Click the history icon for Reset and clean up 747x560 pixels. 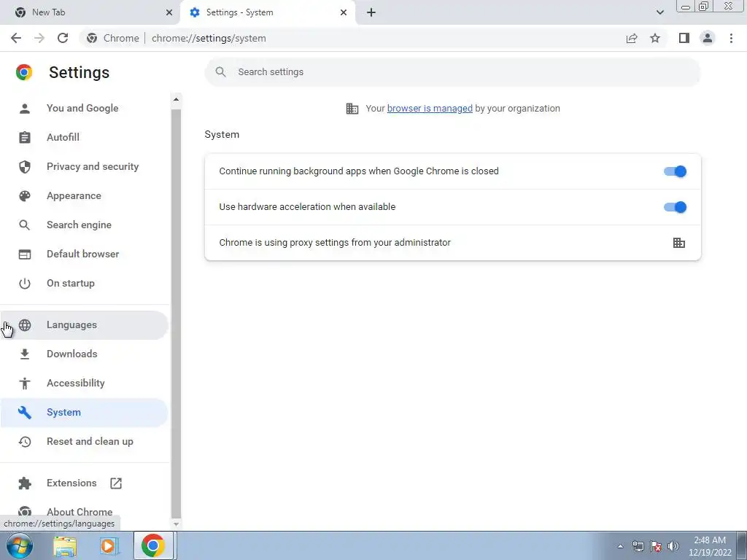[25, 441]
